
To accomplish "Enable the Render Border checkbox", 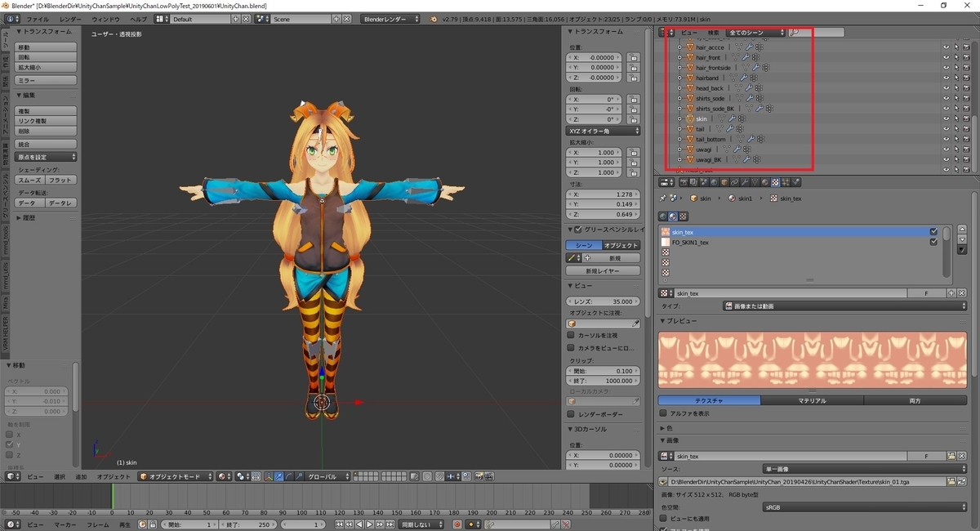I will click(x=571, y=413).
